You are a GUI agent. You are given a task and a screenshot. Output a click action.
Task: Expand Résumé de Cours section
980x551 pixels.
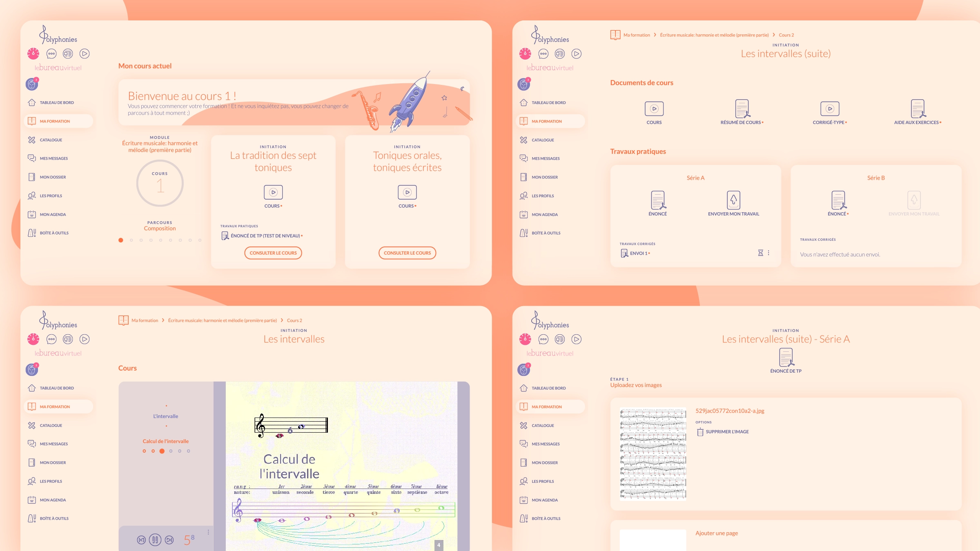tap(742, 113)
